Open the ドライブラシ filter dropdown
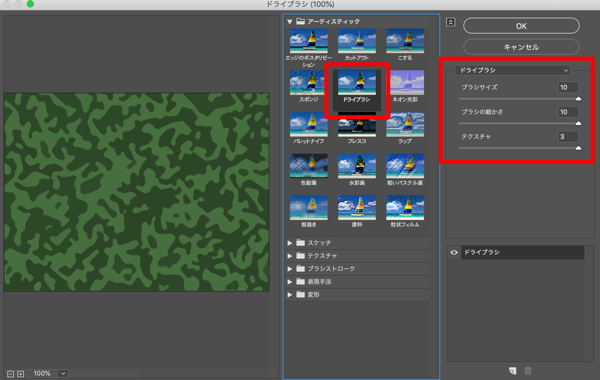Viewport: 600px width, 380px height. coord(512,70)
